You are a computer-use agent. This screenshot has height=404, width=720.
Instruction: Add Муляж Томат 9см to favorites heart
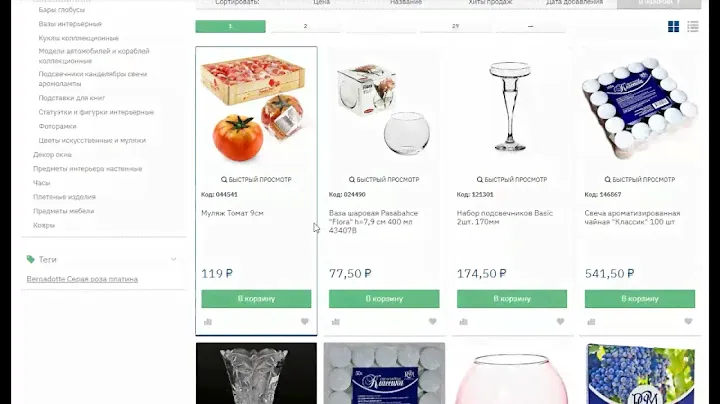tap(304, 322)
